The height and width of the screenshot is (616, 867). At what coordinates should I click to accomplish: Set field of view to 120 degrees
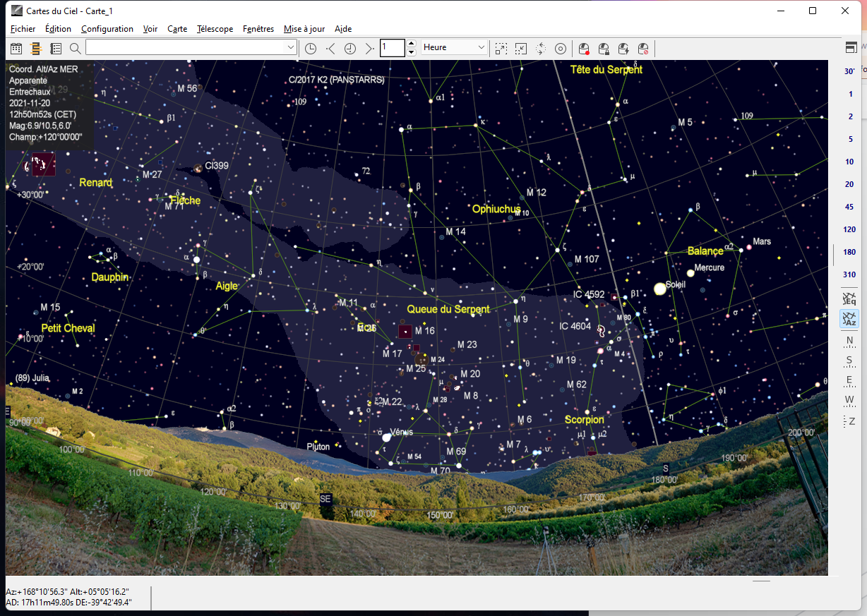849,229
